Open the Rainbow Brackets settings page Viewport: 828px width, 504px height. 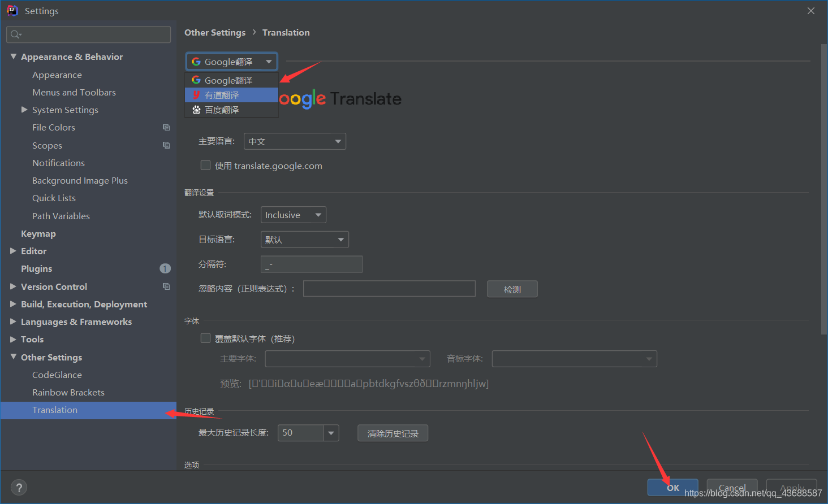click(68, 392)
